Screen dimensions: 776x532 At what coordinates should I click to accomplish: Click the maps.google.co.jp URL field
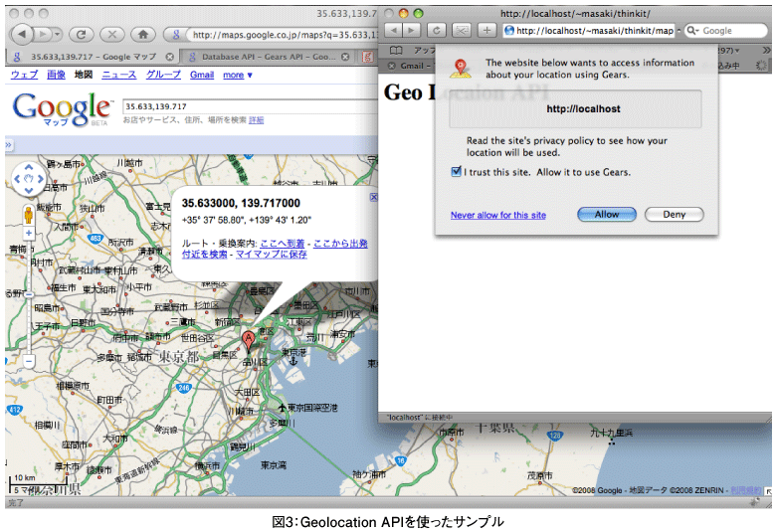tap(285, 35)
